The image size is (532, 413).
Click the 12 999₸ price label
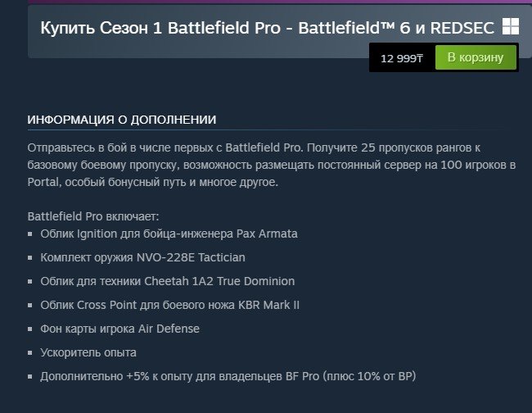(x=401, y=58)
